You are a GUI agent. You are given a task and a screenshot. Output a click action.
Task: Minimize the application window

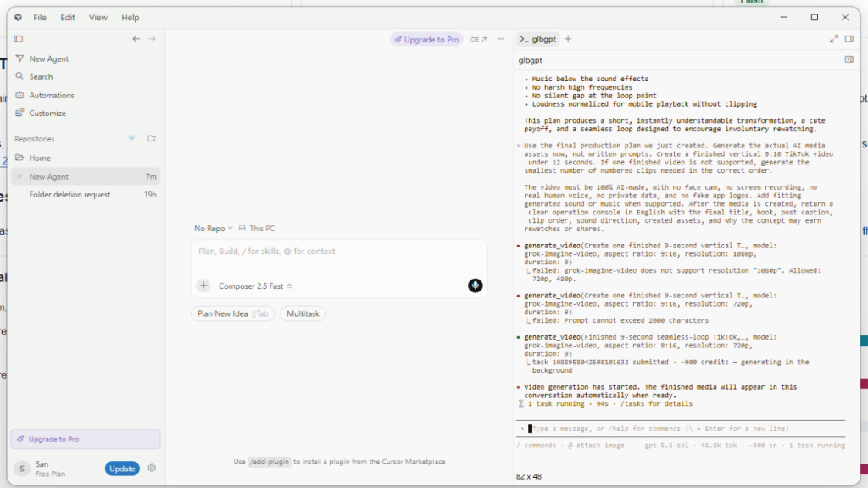coord(784,17)
